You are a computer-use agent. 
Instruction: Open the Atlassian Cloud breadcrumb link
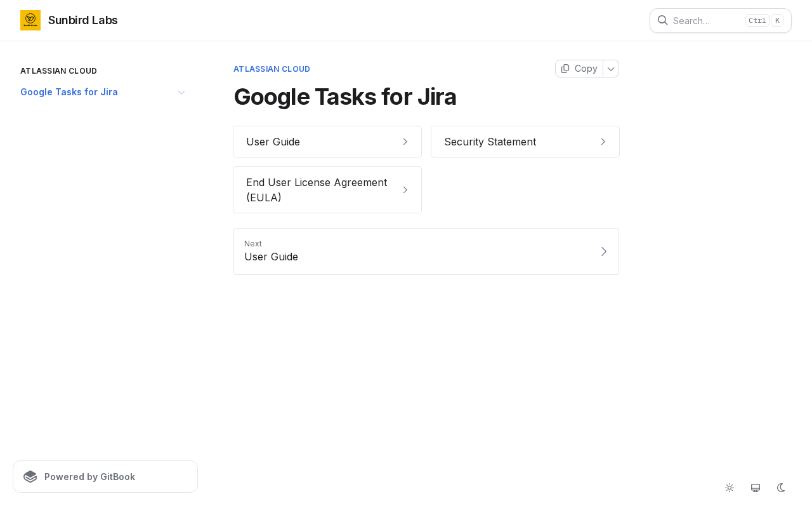pos(272,69)
